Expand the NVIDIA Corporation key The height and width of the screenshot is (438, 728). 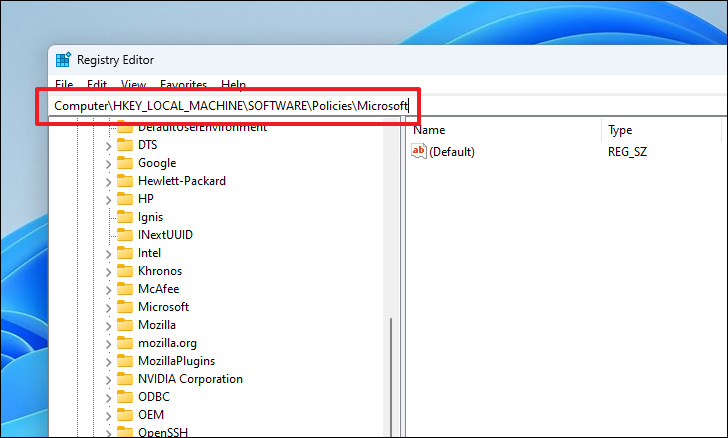coord(108,380)
